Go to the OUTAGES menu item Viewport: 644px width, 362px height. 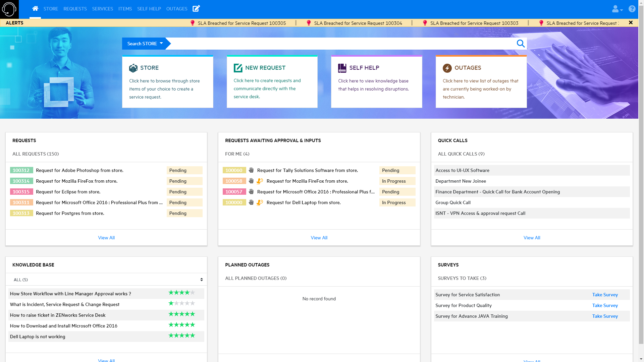click(x=177, y=9)
